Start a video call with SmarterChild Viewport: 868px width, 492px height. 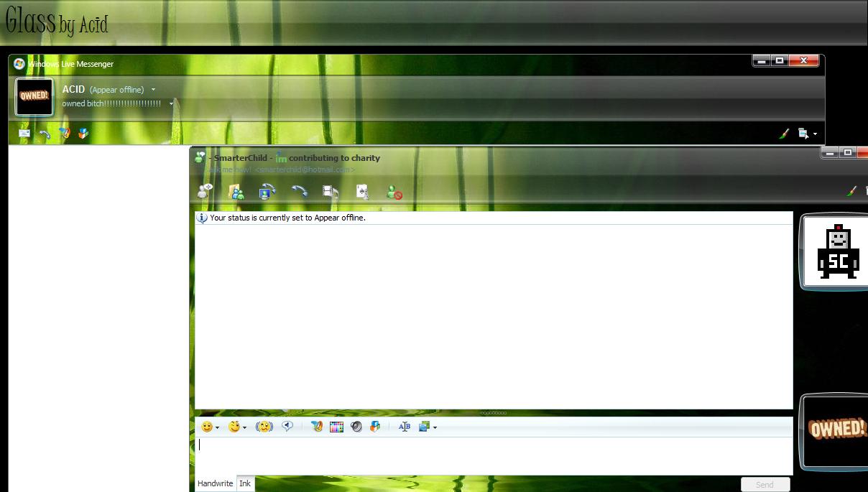coord(267,191)
